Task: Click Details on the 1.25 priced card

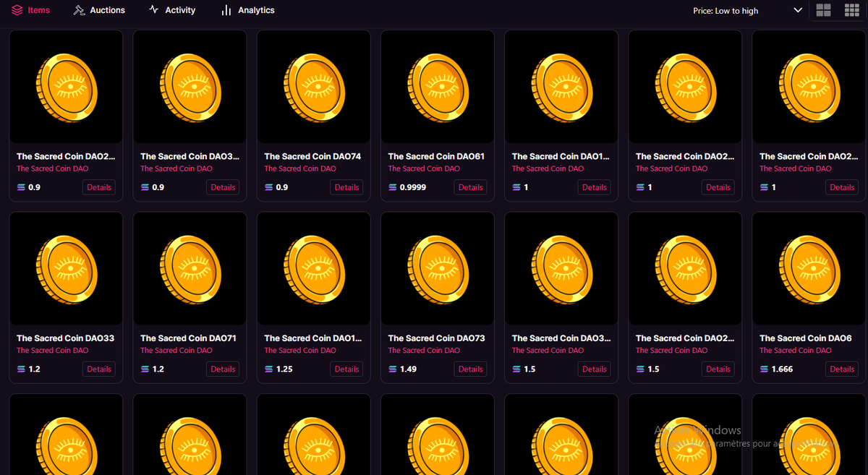Action: (x=346, y=369)
